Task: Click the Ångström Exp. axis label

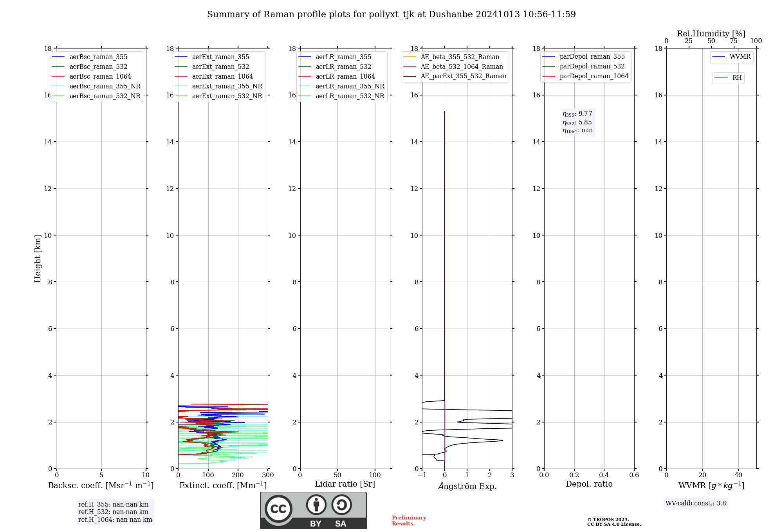Action: [467, 486]
